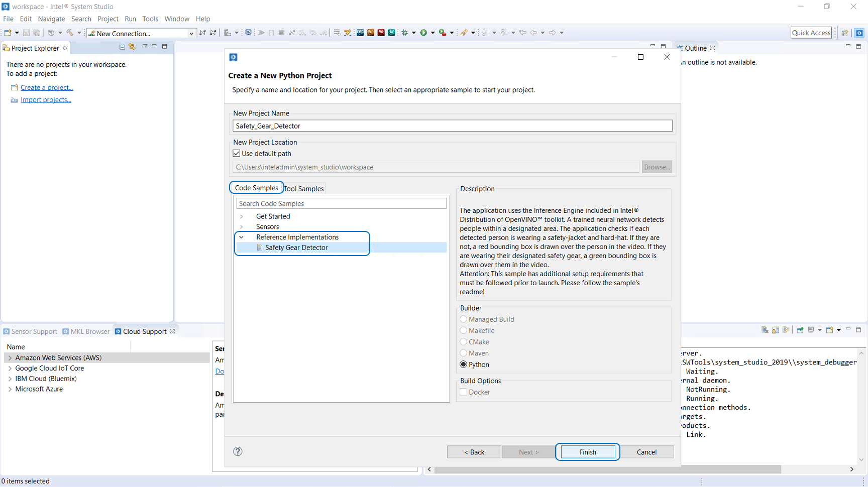Screen dimensions: 868x487
Task: Click Collapse All in Project Explorer
Action: (122, 47)
